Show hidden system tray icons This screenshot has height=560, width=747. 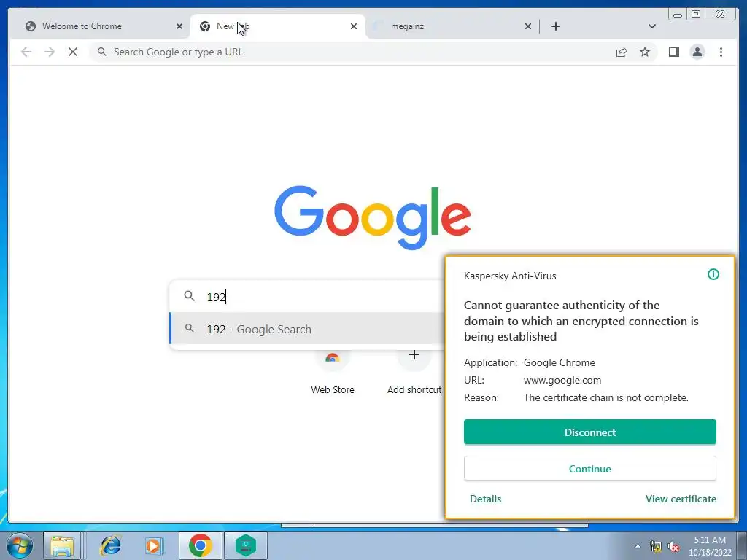pos(638,546)
